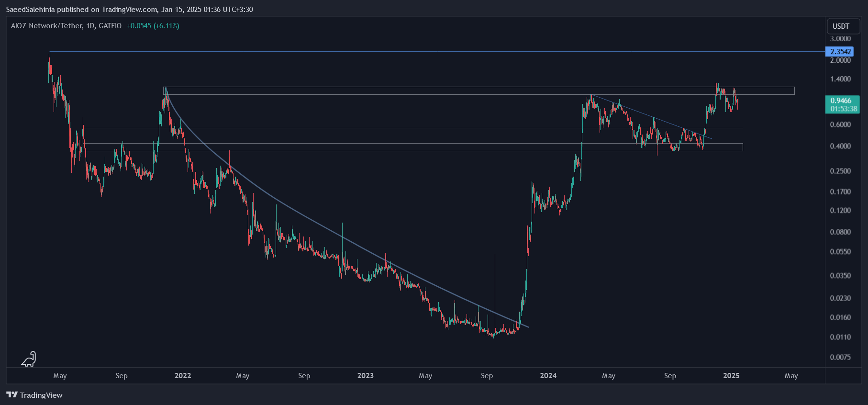Click the 2024 label on time axis

(x=548, y=376)
